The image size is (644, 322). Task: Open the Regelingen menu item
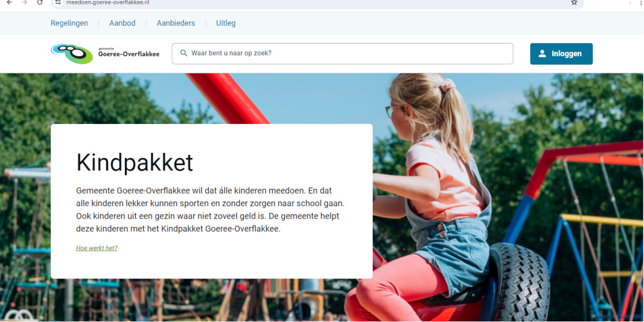[69, 23]
